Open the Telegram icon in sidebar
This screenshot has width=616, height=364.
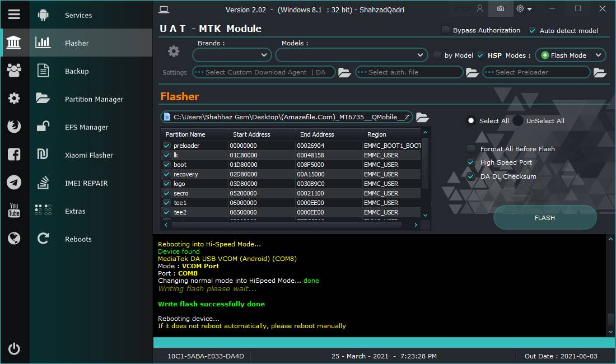pos(14,183)
